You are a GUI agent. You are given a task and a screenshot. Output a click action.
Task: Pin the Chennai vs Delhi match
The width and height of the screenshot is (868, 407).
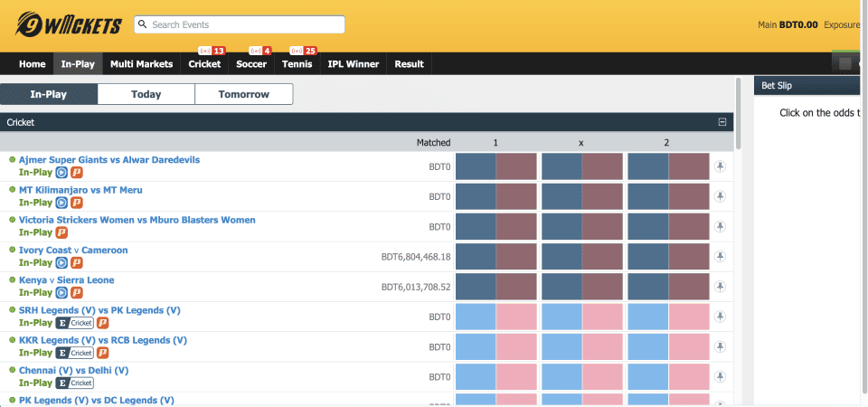pos(720,376)
